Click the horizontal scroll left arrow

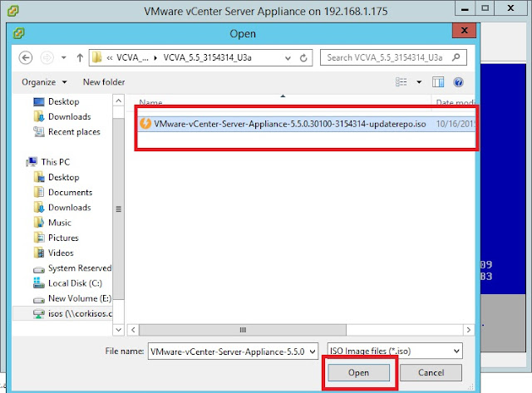[133, 330]
